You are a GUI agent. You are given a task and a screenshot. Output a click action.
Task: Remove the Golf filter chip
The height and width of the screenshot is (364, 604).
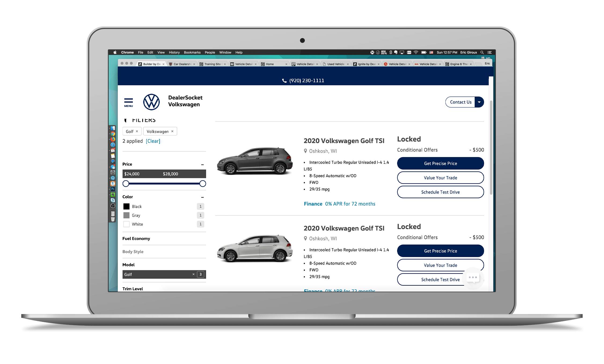coord(137,131)
